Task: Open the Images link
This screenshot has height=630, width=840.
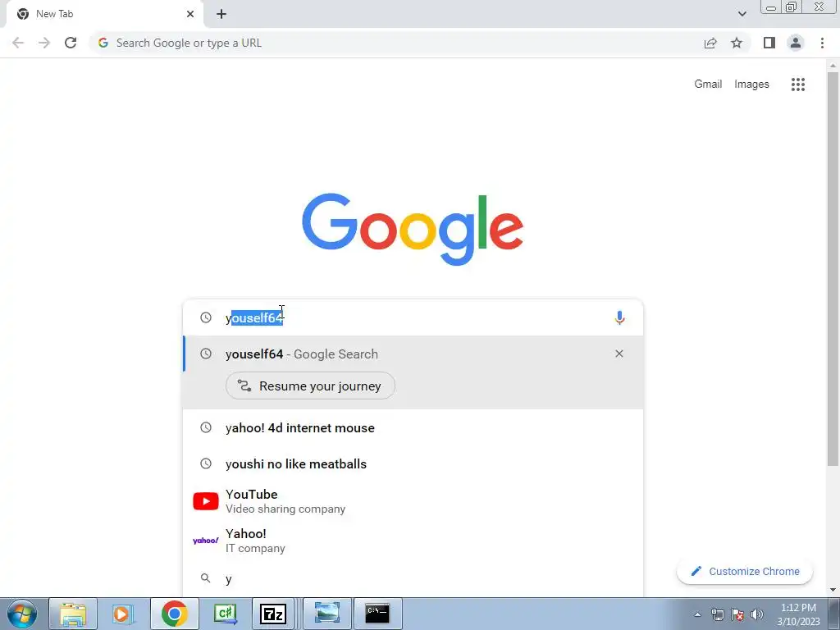Action: click(x=751, y=84)
